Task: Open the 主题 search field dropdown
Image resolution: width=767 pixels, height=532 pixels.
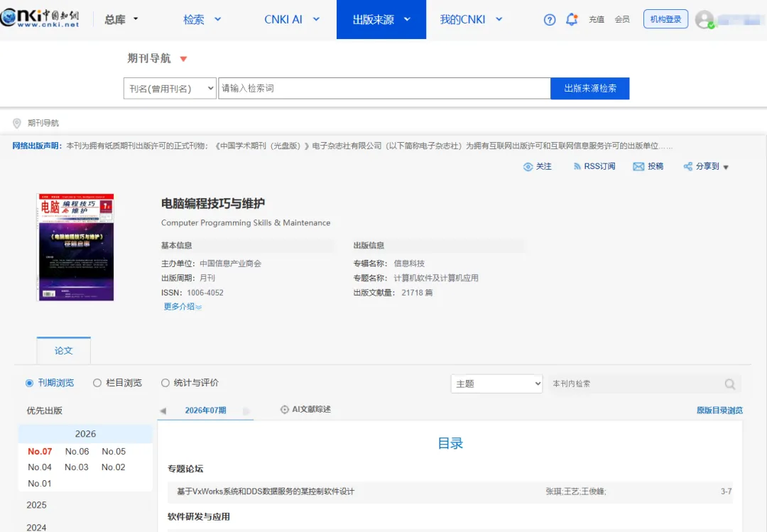Action: 496,384
